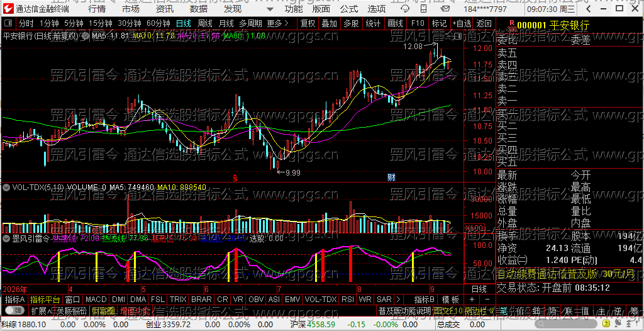Click the chart panel layout icon near 12.08
644x331 pixels.
pos(457,36)
